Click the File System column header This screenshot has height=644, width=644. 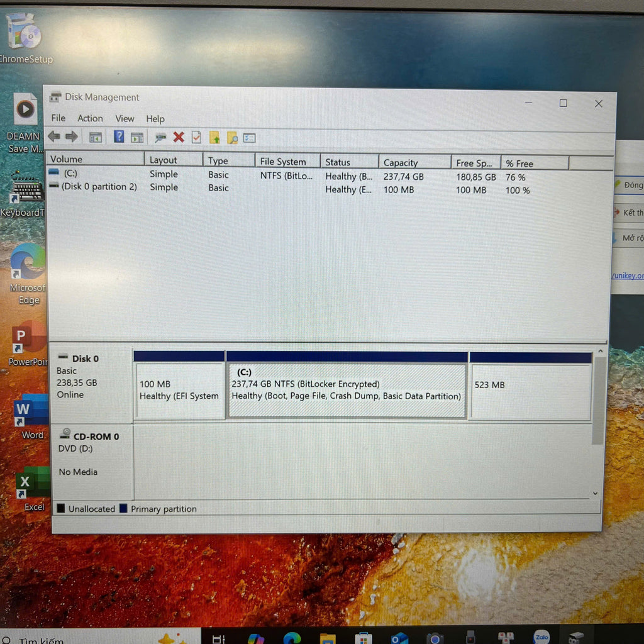(283, 162)
